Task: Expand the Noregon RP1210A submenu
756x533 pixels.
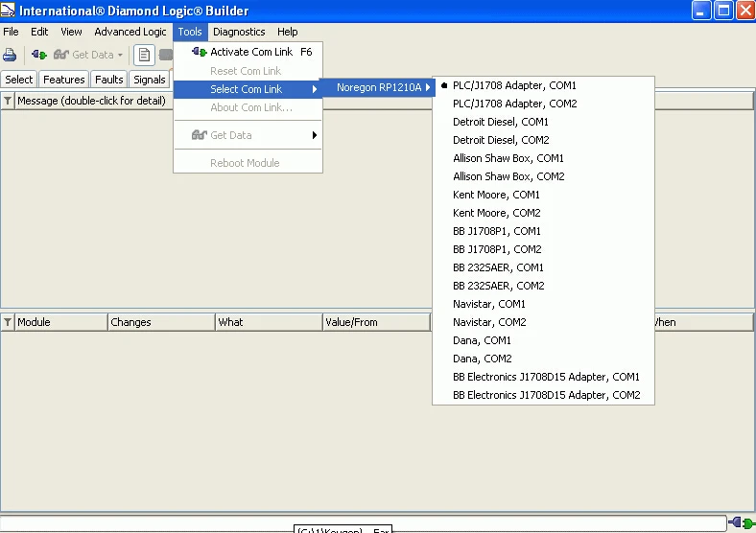Action: click(377, 87)
